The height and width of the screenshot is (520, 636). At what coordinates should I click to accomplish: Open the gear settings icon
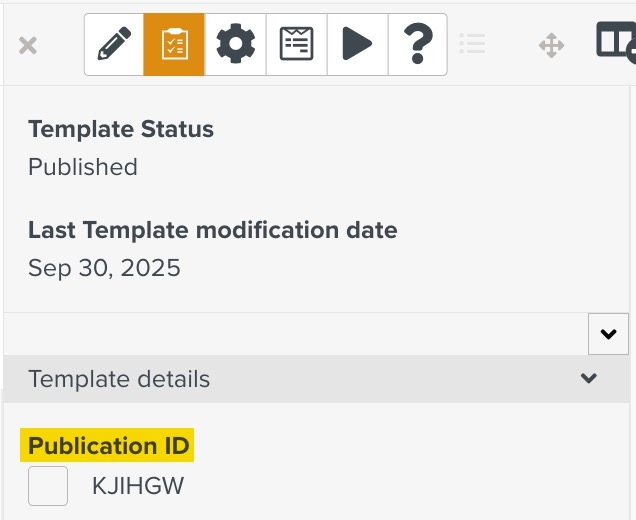(236, 44)
